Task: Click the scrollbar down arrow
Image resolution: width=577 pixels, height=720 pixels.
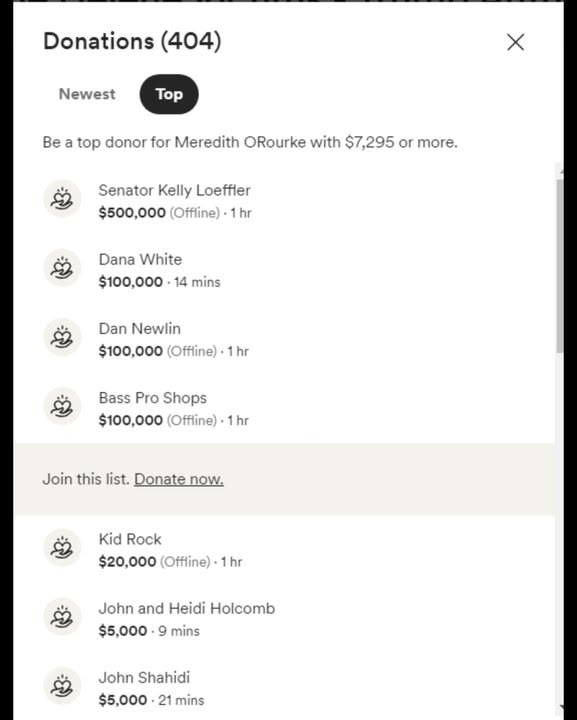Action: point(560,708)
